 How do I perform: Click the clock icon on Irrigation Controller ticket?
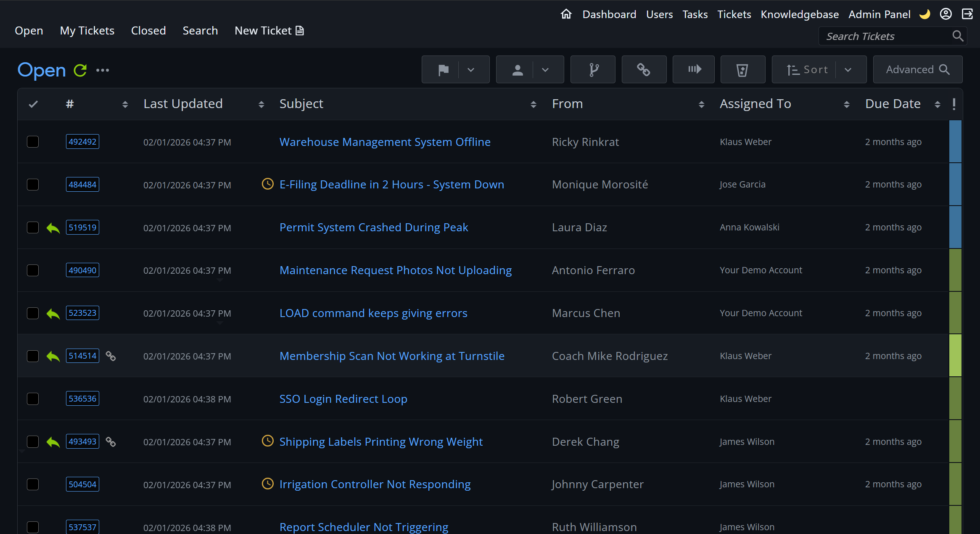(267, 484)
